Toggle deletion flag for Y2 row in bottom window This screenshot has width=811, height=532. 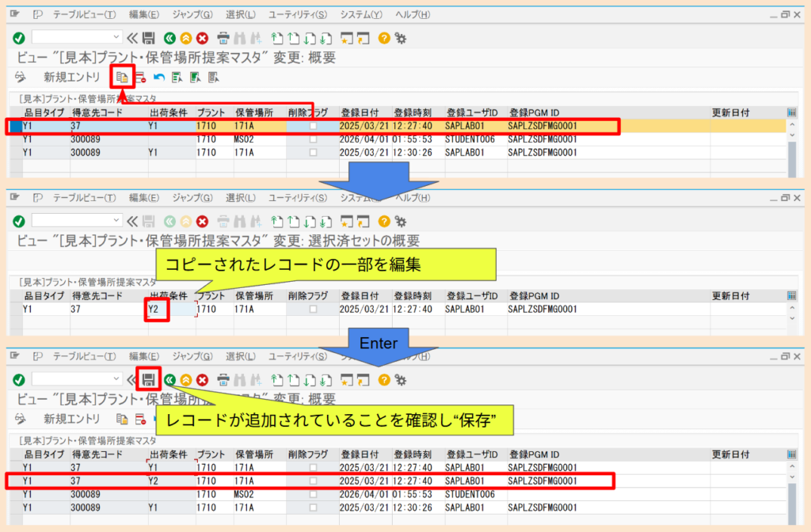pos(313,481)
